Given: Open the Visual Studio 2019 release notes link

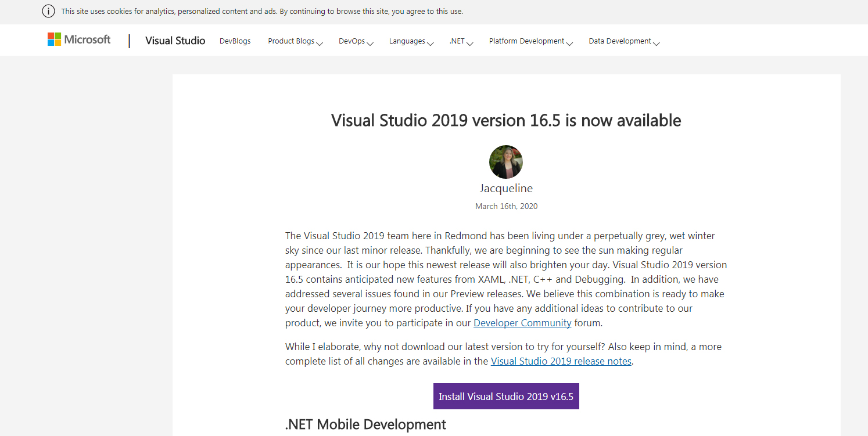Looking at the screenshot, I should pos(561,361).
